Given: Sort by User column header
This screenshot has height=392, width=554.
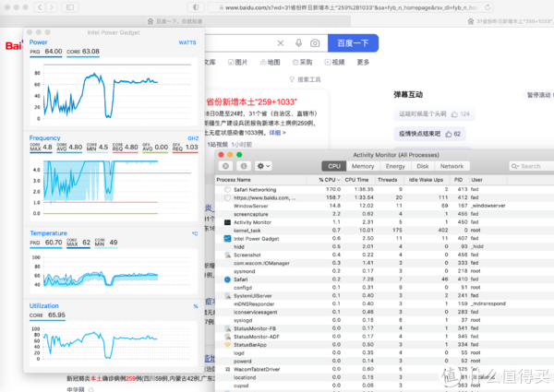Looking at the screenshot, I should (x=488, y=180).
